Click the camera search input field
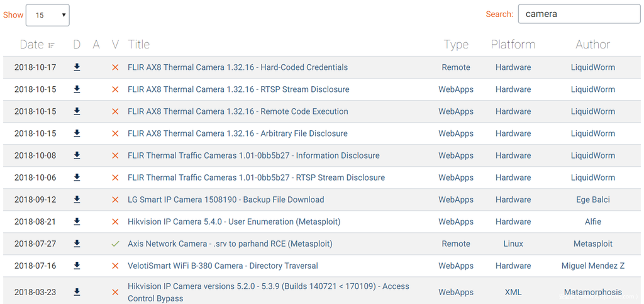 (x=579, y=14)
